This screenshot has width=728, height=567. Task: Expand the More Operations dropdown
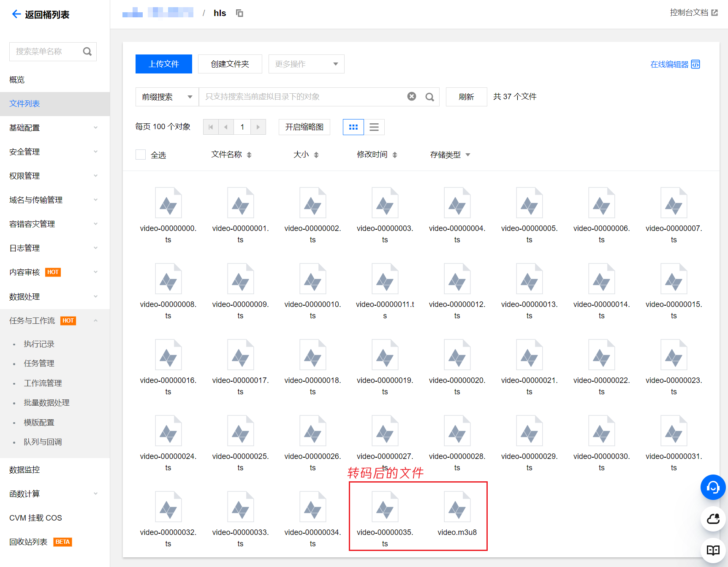[x=306, y=64]
